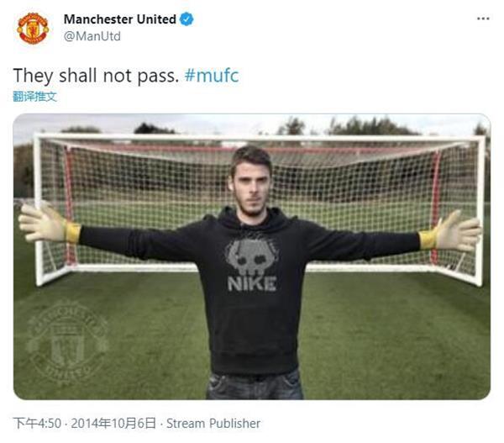Click the jeans at the bottom of the photo
This screenshot has height=443, width=504.
coord(255,385)
